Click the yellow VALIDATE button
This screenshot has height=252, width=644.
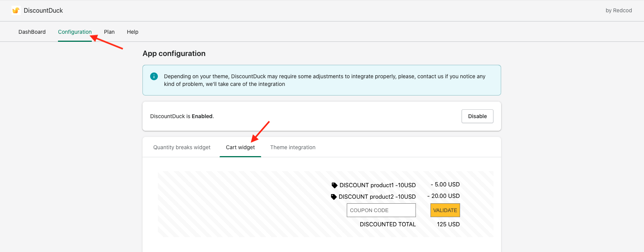coord(445,210)
